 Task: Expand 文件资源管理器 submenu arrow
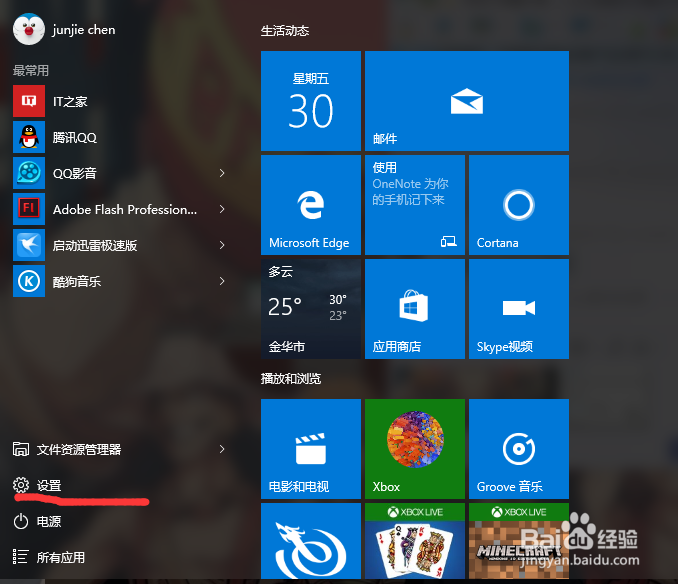(222, 449)
